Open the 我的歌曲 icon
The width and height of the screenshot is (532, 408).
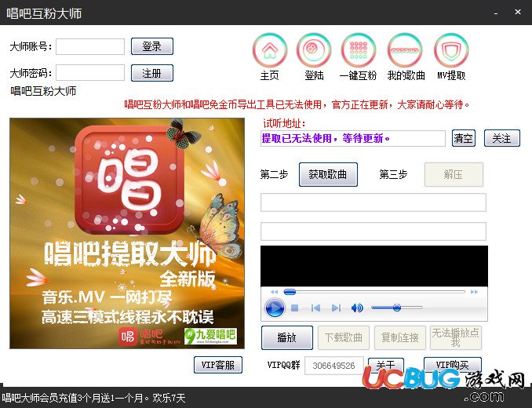click(x=405, y=50)
